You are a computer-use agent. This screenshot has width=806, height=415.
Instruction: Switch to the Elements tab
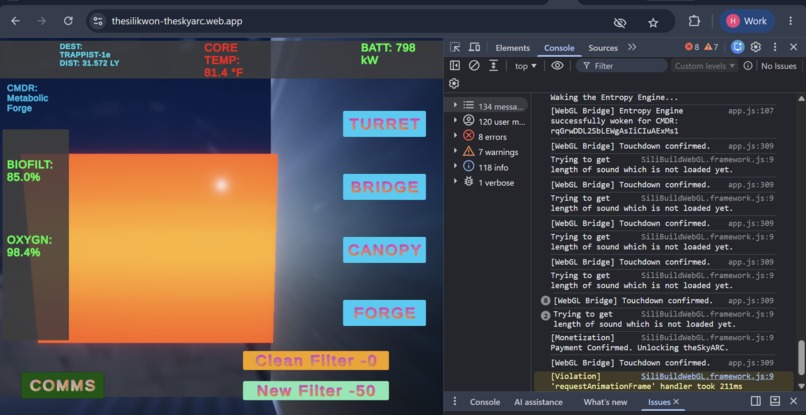click(x=512, y=48)
